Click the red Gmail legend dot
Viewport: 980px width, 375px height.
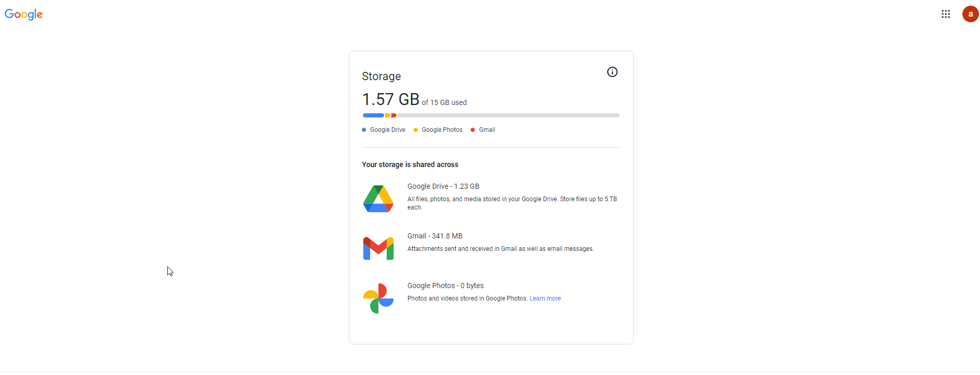[473, 130]
